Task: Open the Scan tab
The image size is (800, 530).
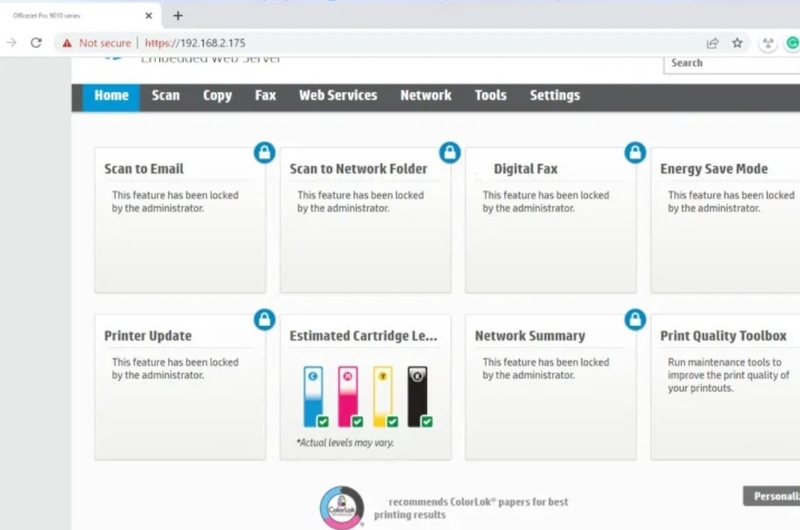Action: point(166,96)
